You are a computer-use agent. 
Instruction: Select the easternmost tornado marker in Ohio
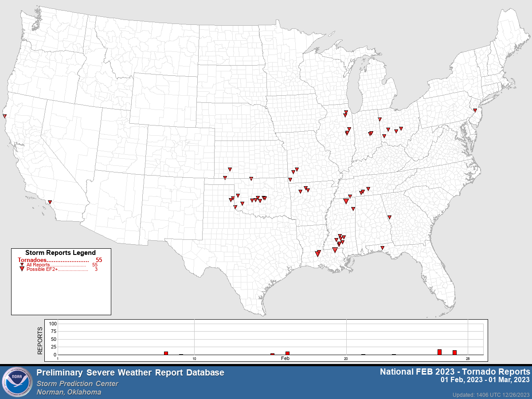(x=401, y=129)
